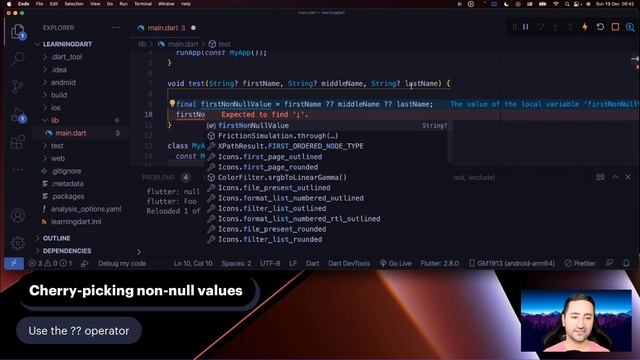Click Prettier in status bar
This screenshot has width=640, height=360.
point(580,263)
